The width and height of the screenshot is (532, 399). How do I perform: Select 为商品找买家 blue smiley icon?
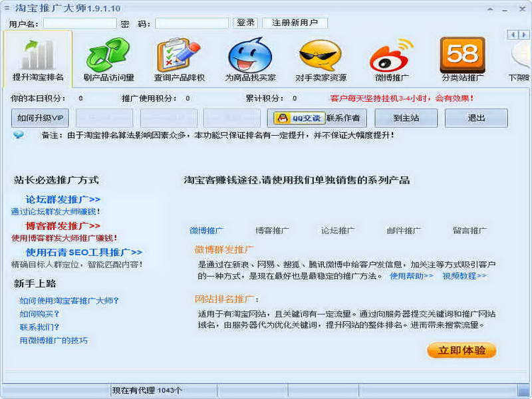pos(250,55)
